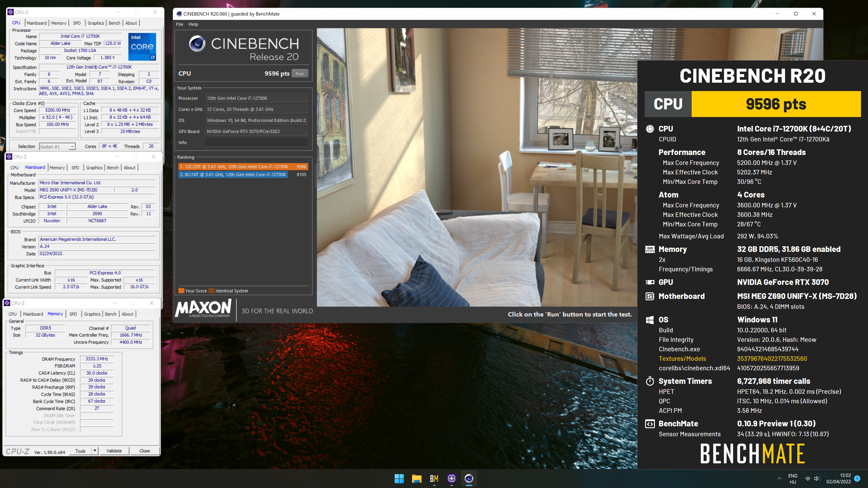The height and width of the screenshot is (488, 868).
Task: Click the MAXON logo
Action: click(203, 308)
